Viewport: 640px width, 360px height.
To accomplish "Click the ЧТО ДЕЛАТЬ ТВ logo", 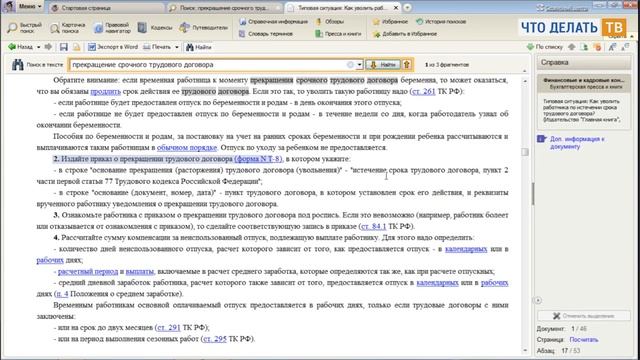I will (x=573, y=28).
